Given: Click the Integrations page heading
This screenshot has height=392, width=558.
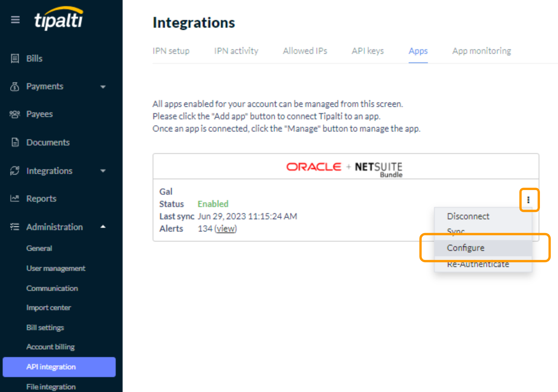Looking at the screenshot, I should coord(194,23).
